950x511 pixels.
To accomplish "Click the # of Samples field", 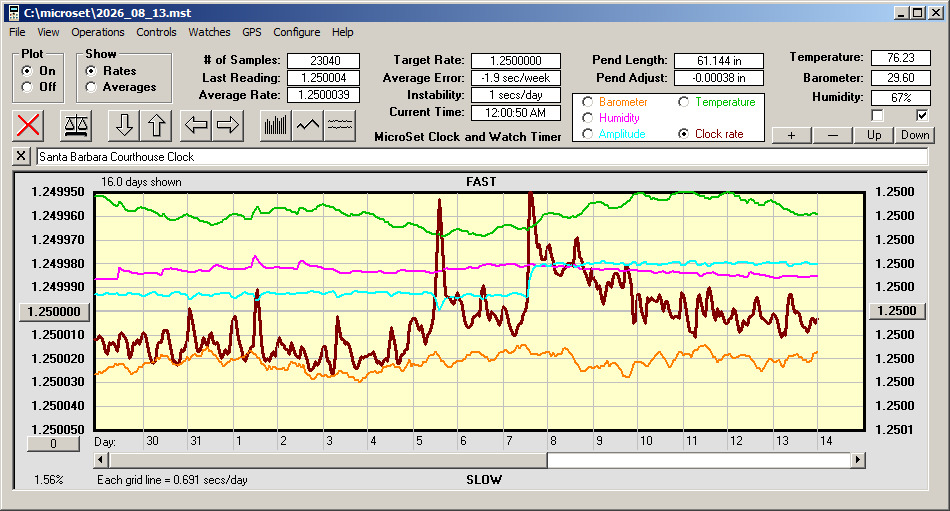I will (324, 61).
